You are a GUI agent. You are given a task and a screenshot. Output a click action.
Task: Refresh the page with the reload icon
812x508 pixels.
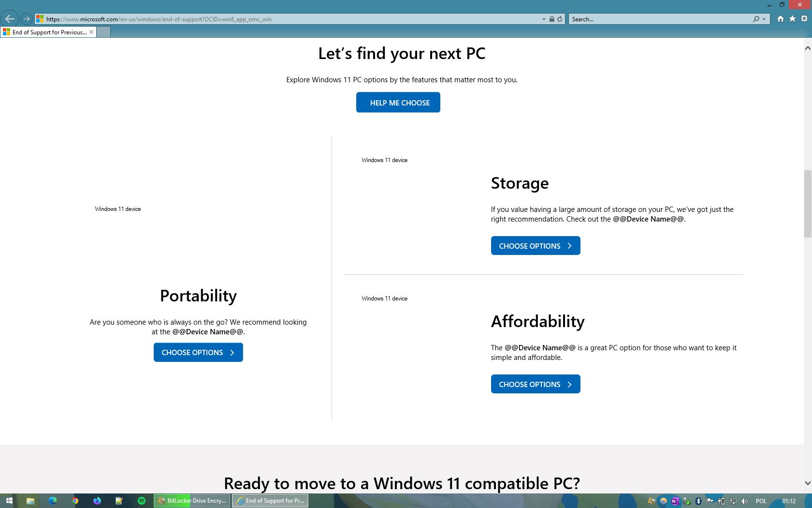pyautogui.click(x=560, y=19)
